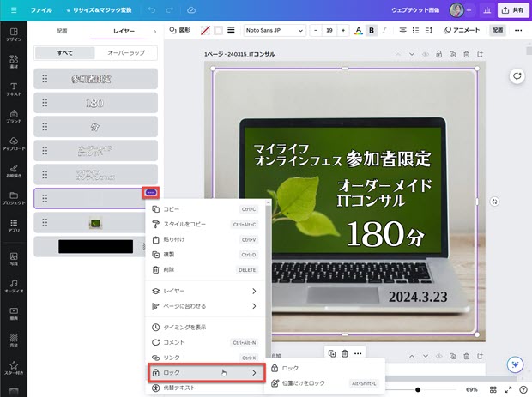Open the Noto Sans JP font dropdown

[274, 30]
